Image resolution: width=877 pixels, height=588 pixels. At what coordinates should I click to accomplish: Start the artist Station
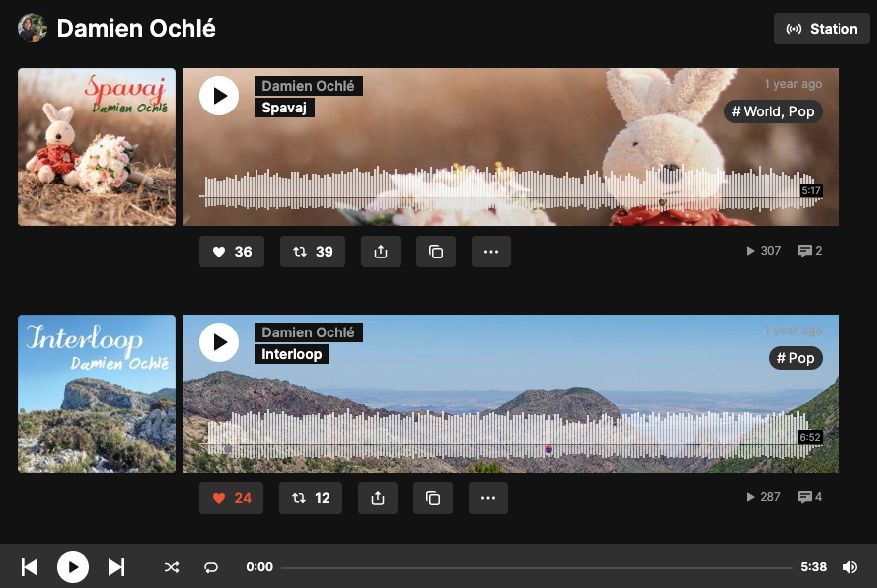tap(822, 29)
